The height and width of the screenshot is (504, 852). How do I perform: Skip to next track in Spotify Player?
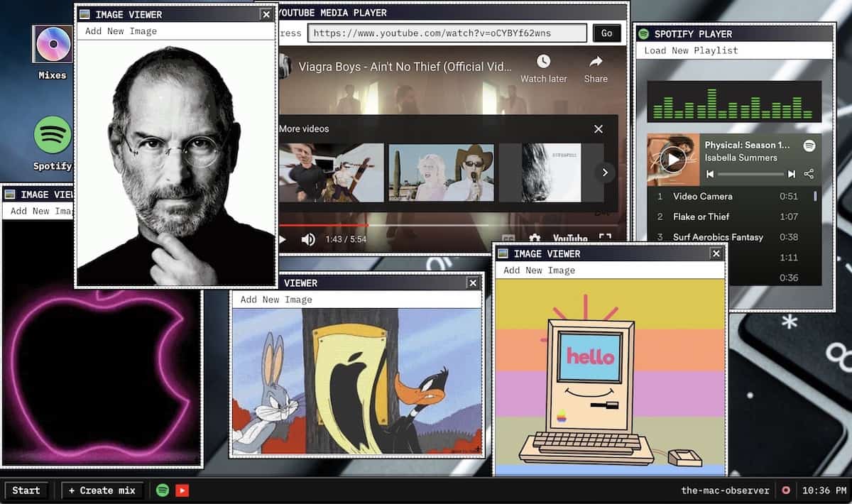(792, 174)
